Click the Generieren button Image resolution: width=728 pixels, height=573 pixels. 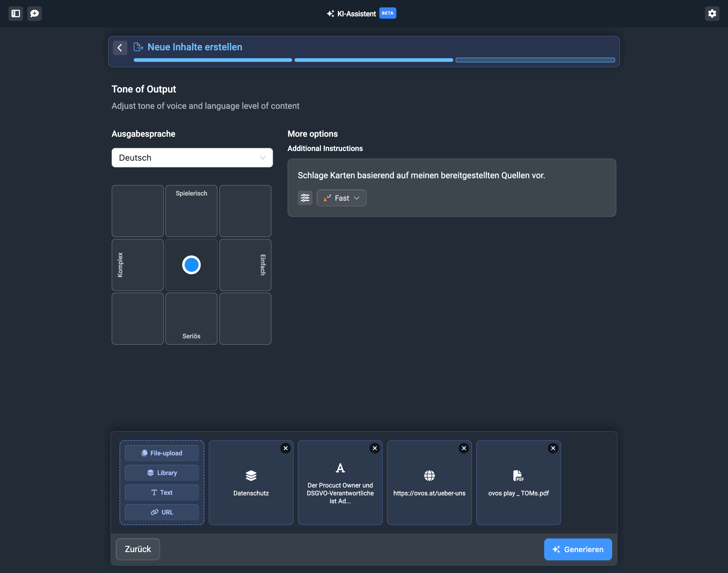coord(578,549)
